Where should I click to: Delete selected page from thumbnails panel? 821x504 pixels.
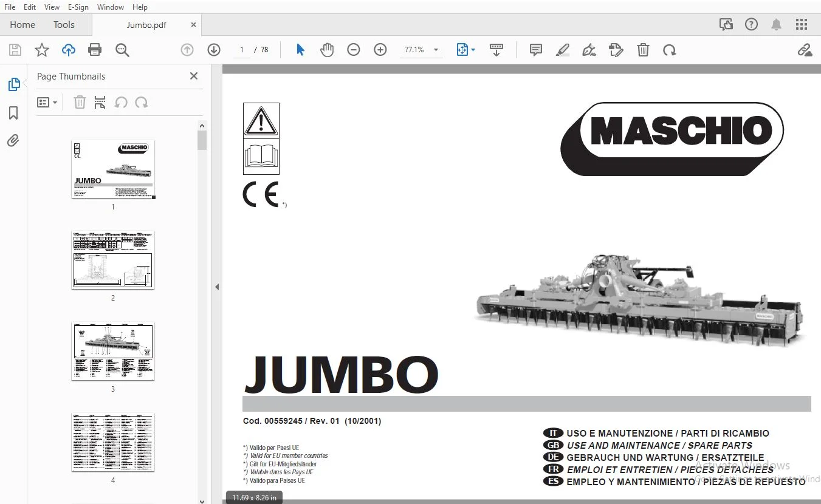click(x=80, y=103)
